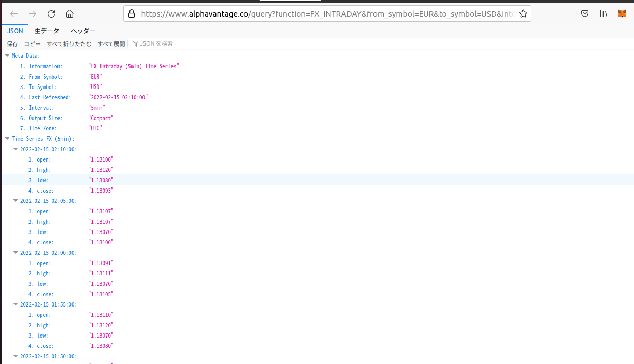Switch to the 生データ tab
Screen dimensions: 634x364
47,31
